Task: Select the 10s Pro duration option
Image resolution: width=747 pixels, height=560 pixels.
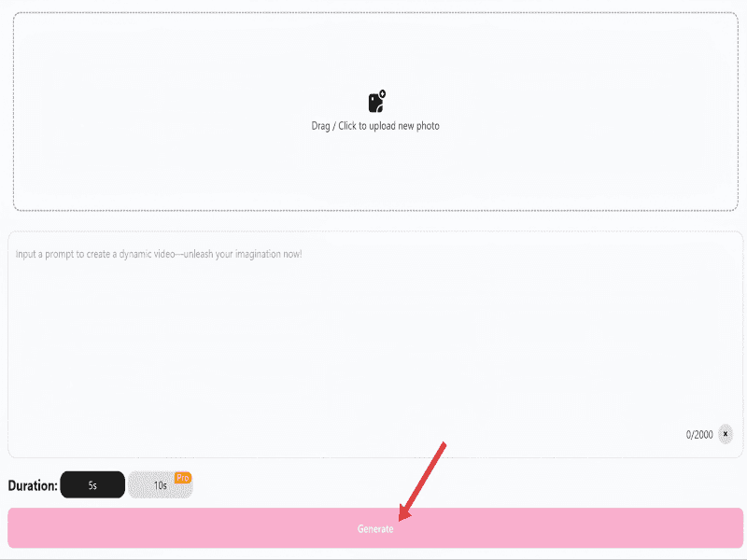Action: click(160, 485)
